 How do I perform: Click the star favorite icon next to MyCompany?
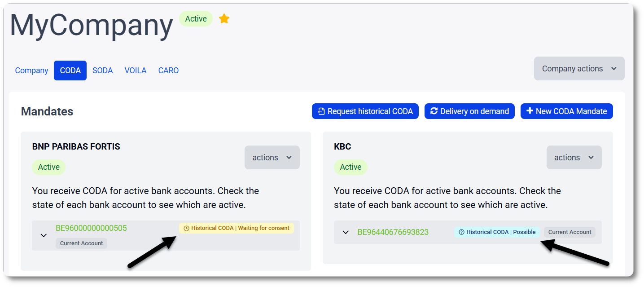pos(224,18)
